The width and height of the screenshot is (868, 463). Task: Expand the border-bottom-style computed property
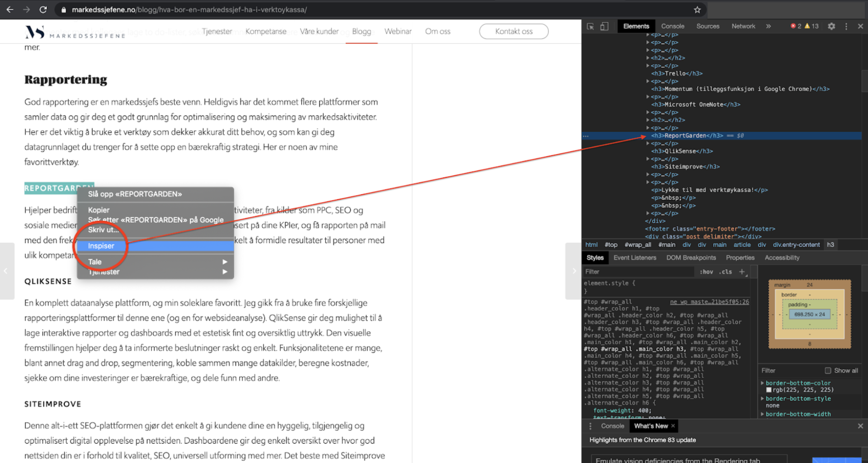762,398
